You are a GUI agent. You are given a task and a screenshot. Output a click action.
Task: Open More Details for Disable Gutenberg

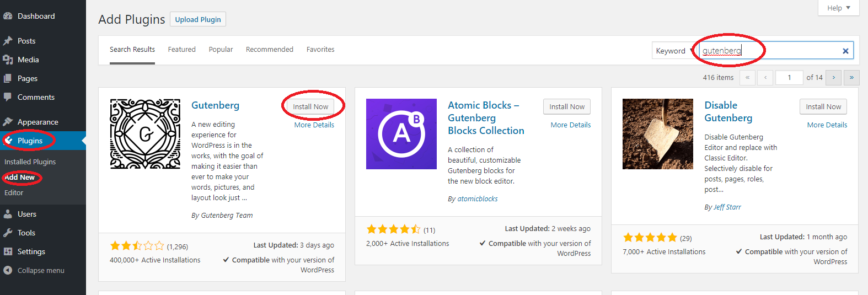click(x=827, y=125)
